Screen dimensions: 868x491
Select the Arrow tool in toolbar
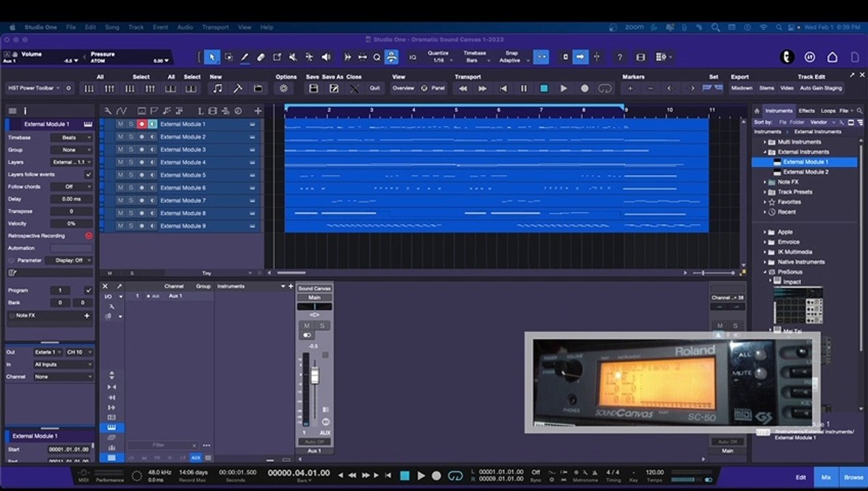[x=212, y=57]
